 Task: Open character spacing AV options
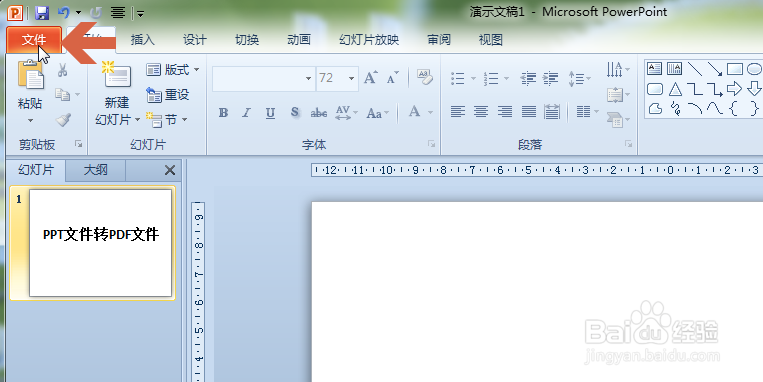pos(346,113)
